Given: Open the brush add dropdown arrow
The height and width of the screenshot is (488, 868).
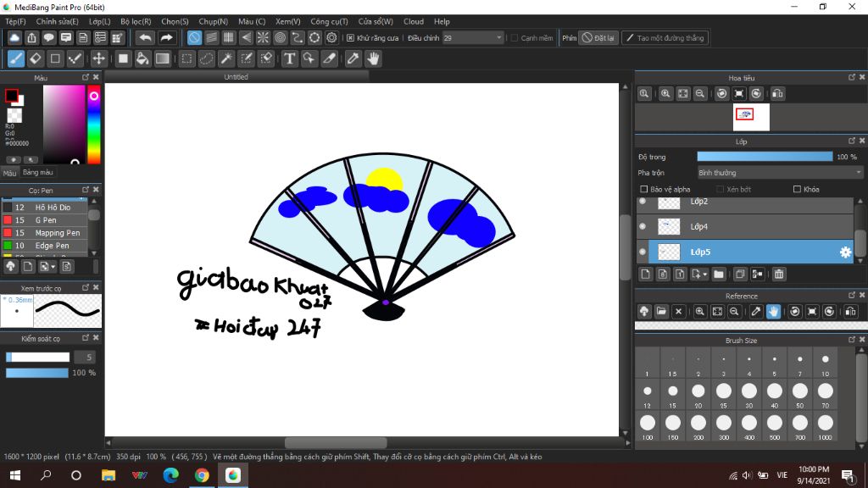Looking at the screenshot, I should coord(53,267).
